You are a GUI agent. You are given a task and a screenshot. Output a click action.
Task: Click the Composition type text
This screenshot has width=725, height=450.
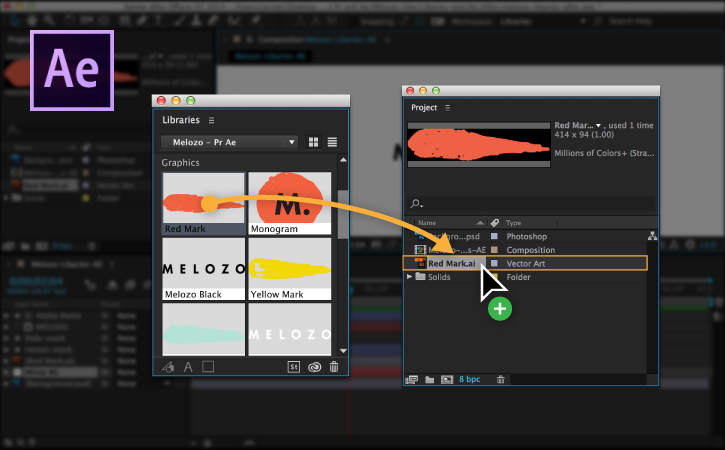pos(531,250)
